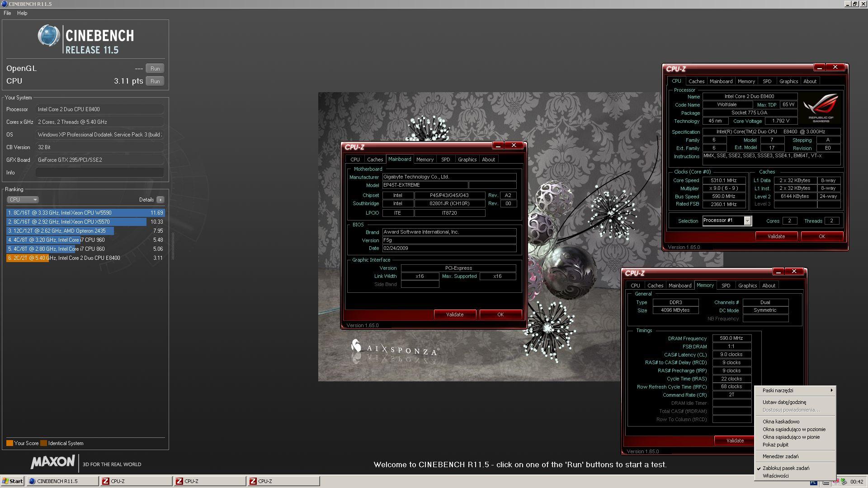Open the File menu in Cinebench
The width and height of the screenshot is (868, 488).
pyautogui.click(x=7, y=13)
